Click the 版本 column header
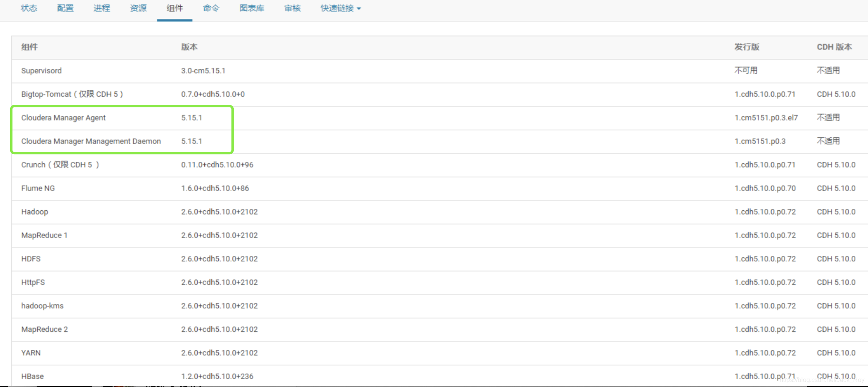The width and height of the screenshot is (868, 387). point(189,47)
